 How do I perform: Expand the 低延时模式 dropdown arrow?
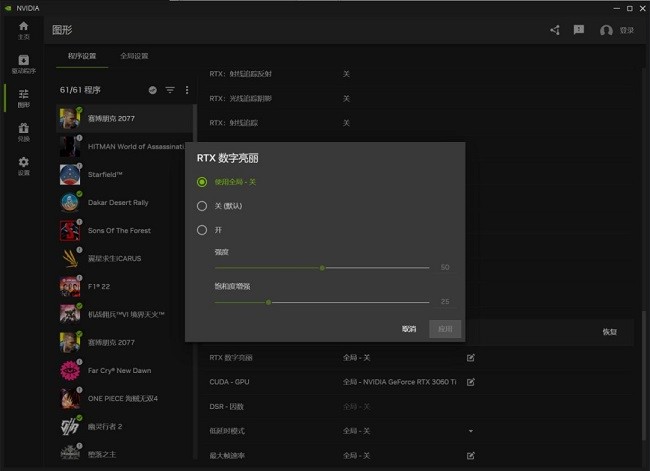(x=471, y=431)
